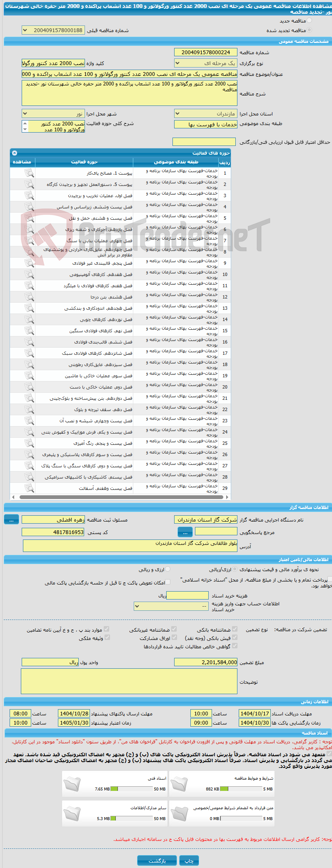This screenshot has height=868, width=332.
Task: Open the شهر محل اجرا dropdown
Action: [53, 114]
